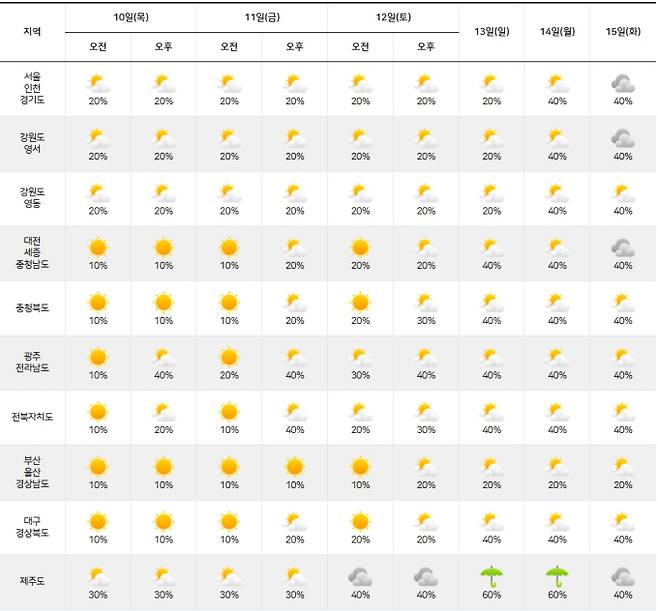Click Jeju's 60% value on 14일(월)
The image size is (658, 611).
click(557, 595)
